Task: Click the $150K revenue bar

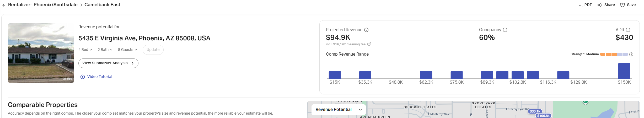Action: [x=624, y=71]
